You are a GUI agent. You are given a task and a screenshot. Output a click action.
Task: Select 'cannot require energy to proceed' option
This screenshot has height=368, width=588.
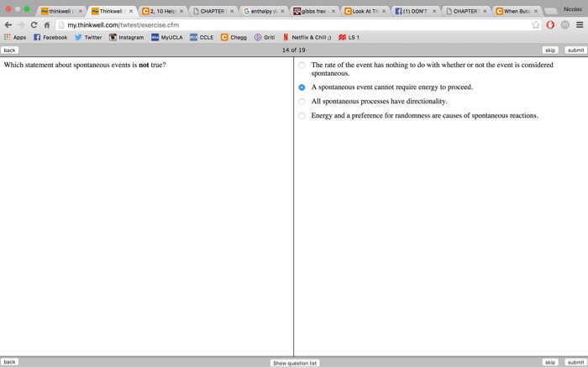[302, 87]
